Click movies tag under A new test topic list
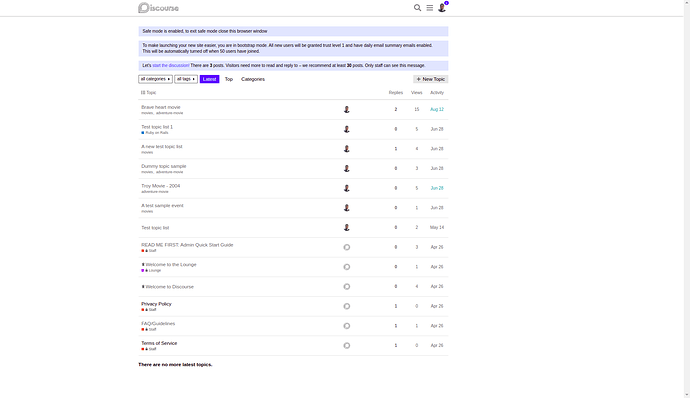Screen dimensions: 690x398 147,152
